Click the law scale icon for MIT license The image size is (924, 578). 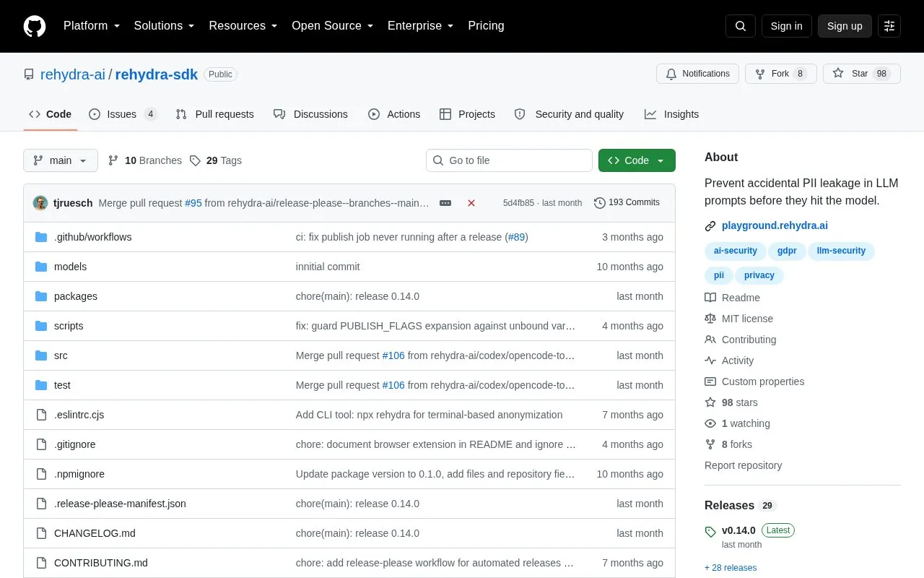pyautogui.click(x=710, y=319)
